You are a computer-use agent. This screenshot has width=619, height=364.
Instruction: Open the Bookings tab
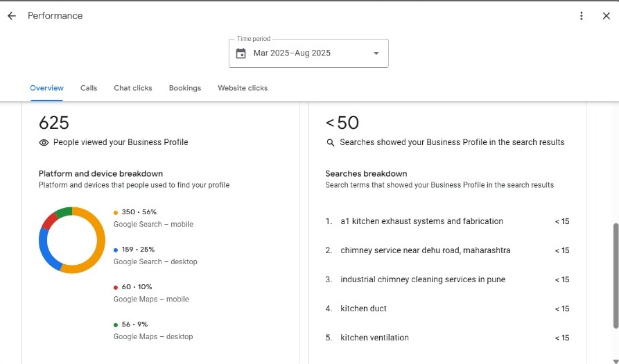click(185, 88)
